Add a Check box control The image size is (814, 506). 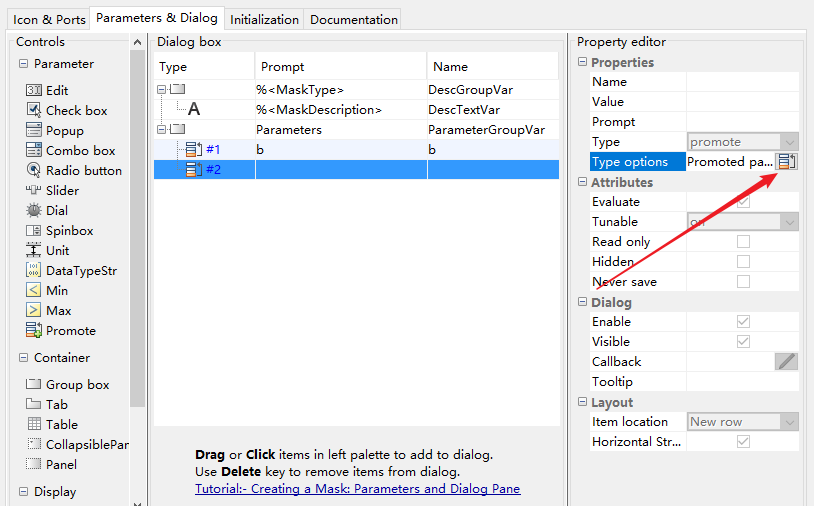[x=66, y=111]
